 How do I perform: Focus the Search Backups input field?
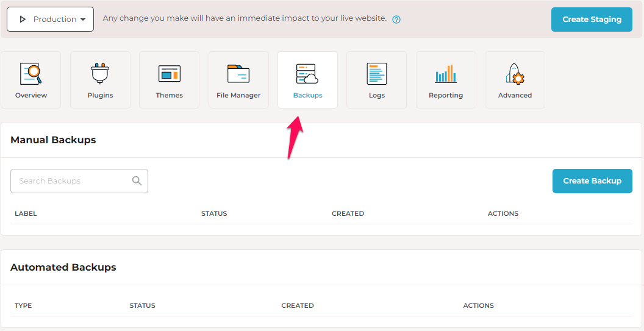coord(79,180)
